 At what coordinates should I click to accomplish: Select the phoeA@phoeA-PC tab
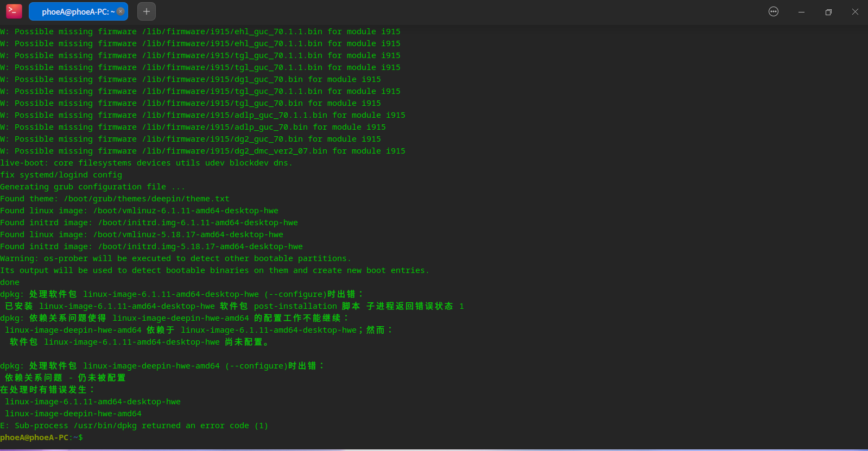(x=78, y=11)
